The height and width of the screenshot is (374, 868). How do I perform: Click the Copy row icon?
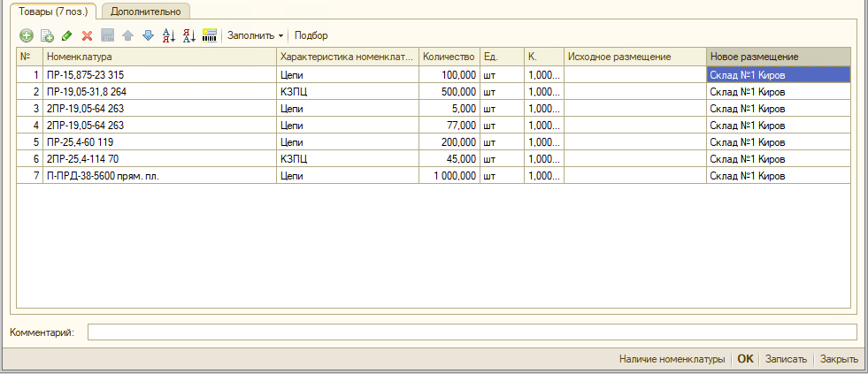(47, 35)
